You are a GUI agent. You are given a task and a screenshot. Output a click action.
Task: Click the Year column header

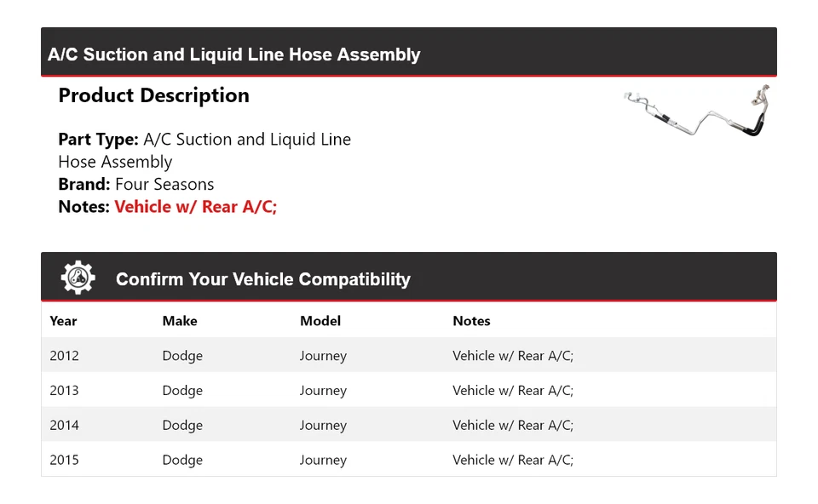(63, 321)
